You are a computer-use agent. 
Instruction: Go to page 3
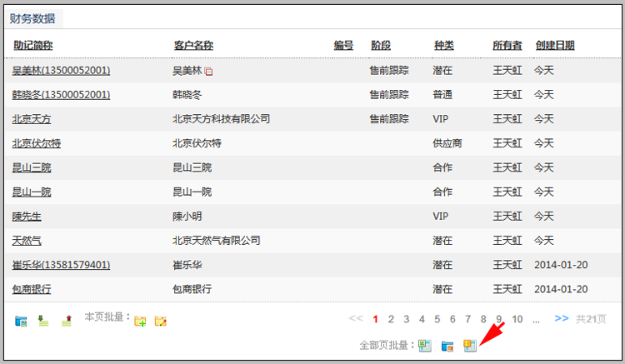pos(406,319)
